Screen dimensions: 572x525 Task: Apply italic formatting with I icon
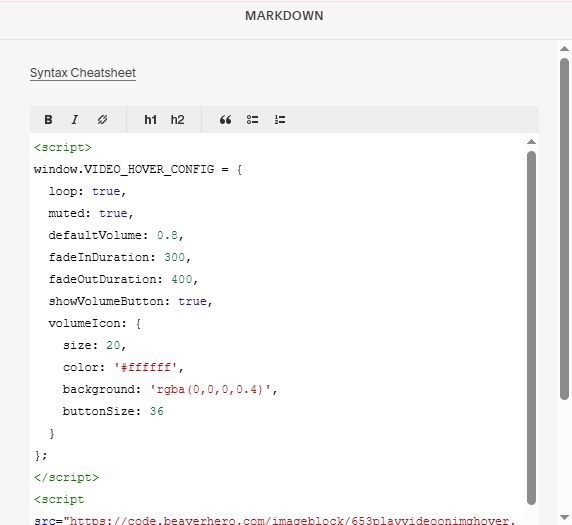pyautogui.click(x=75, y=120)
